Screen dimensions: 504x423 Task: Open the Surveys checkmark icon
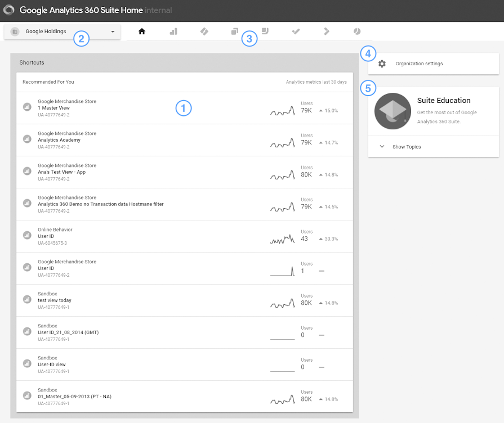[x=296, y=31]
